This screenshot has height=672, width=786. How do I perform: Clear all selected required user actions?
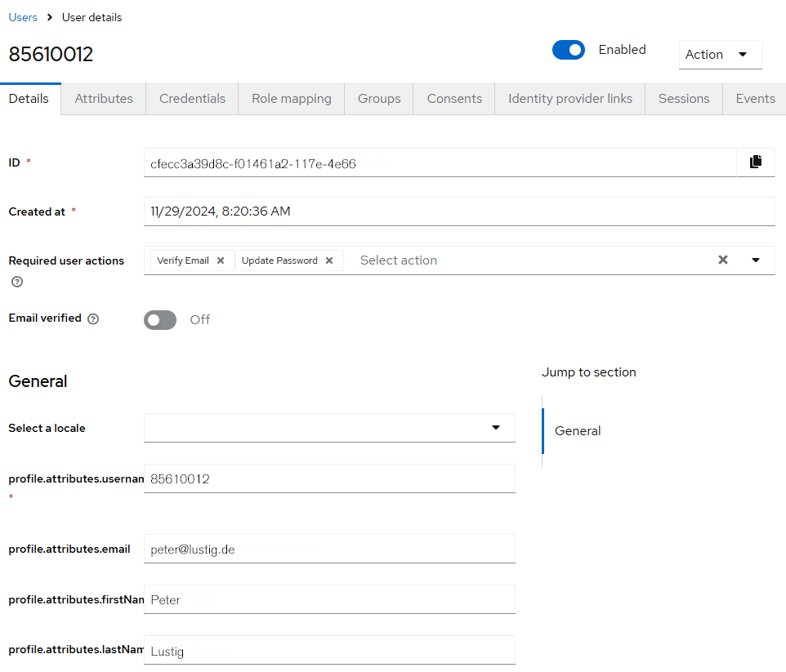tap(723, 260)
